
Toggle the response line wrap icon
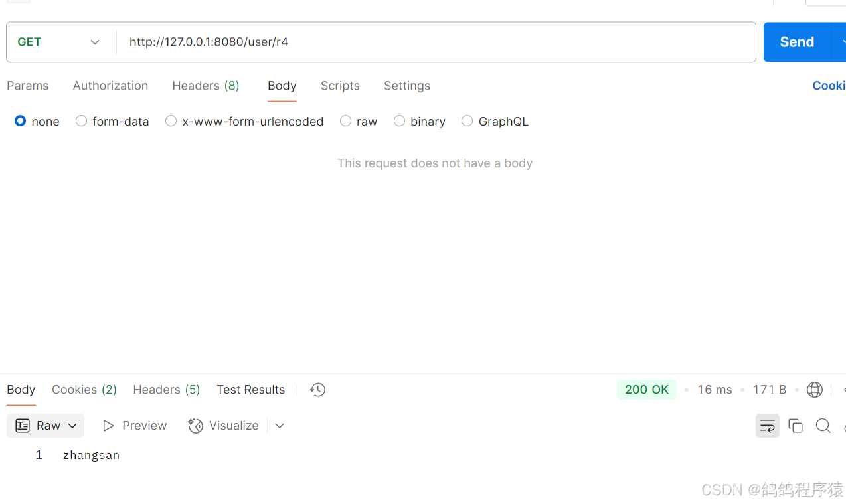(768, 426)
